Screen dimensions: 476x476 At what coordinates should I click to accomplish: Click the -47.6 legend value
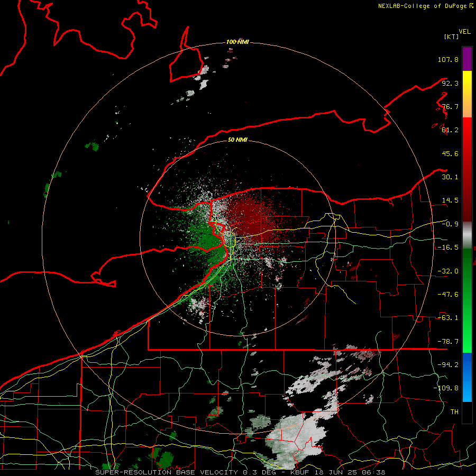click(x=448, y=295)
